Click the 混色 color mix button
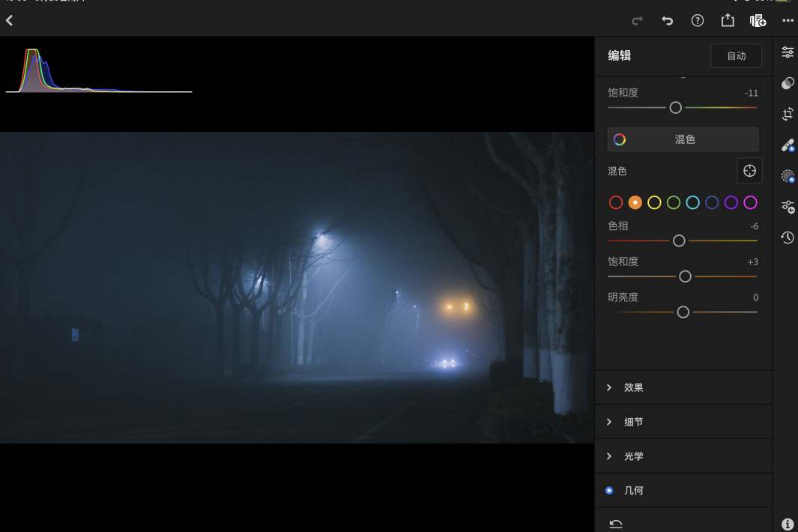 683,139
